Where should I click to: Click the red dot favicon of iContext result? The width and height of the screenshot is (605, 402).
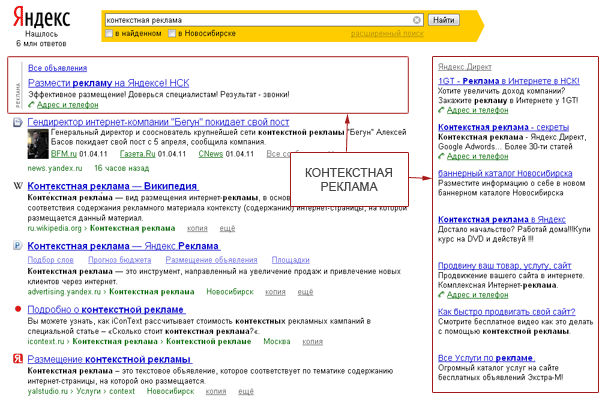click(x=18, y=309)
